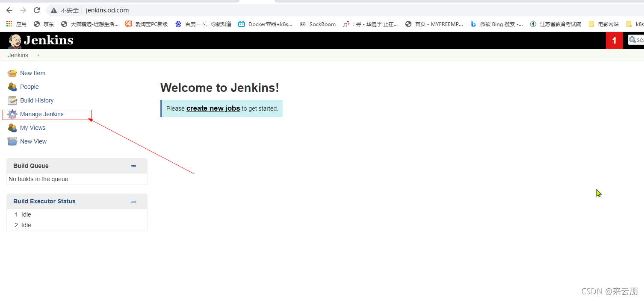Open the red notification badge showing 1
644x299 pixels.
tap(614, 41)
